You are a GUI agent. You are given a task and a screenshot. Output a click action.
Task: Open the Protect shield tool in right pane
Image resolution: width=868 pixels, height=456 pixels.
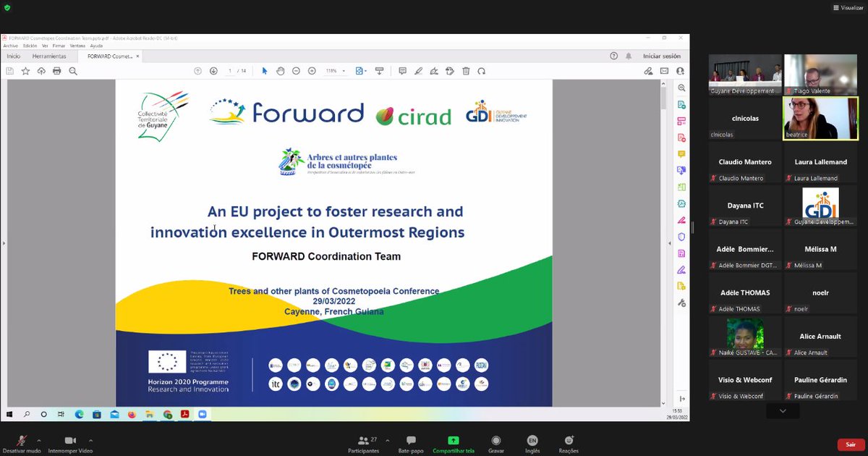[x=681, y=237]
